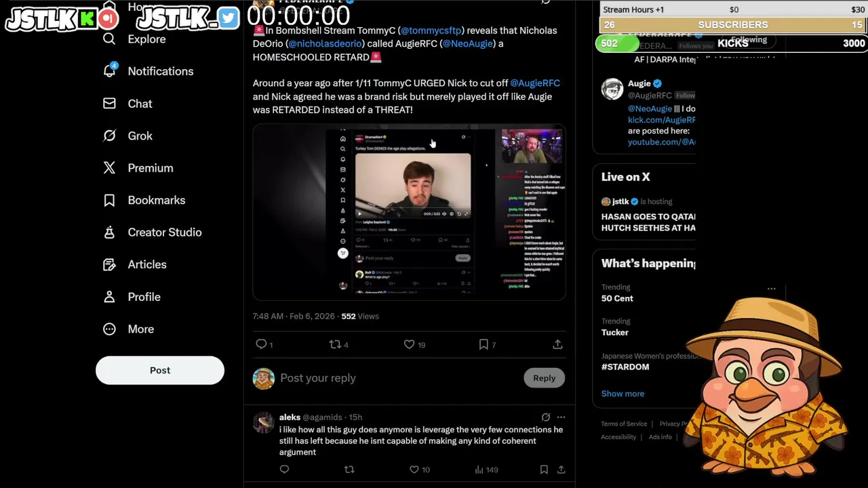Image resolution: width=868 pixels, height=488 pixels.
Task: Open Creator Studio in the sidebar
Action: click(x=164, y=232)
